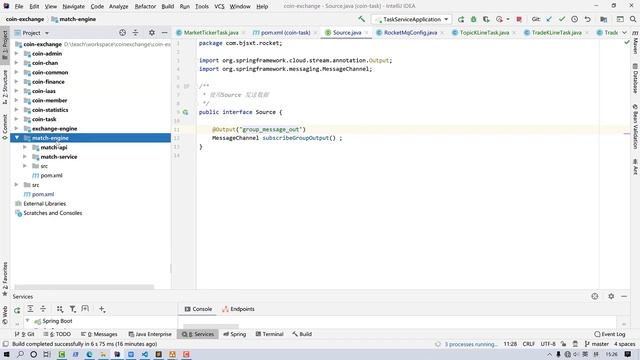Viewport: 640px width, 360px height.
Task: Expand the coin-common module
Action: [x=17, y=72]
